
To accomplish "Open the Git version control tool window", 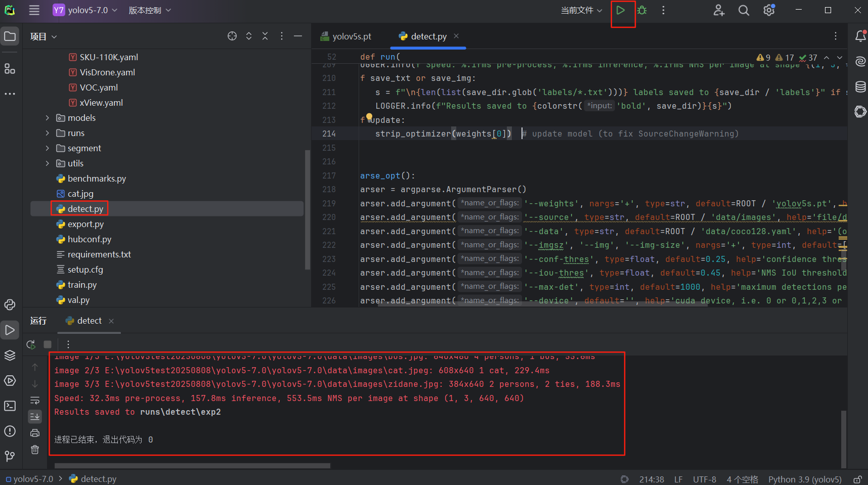I will (10, 456).
